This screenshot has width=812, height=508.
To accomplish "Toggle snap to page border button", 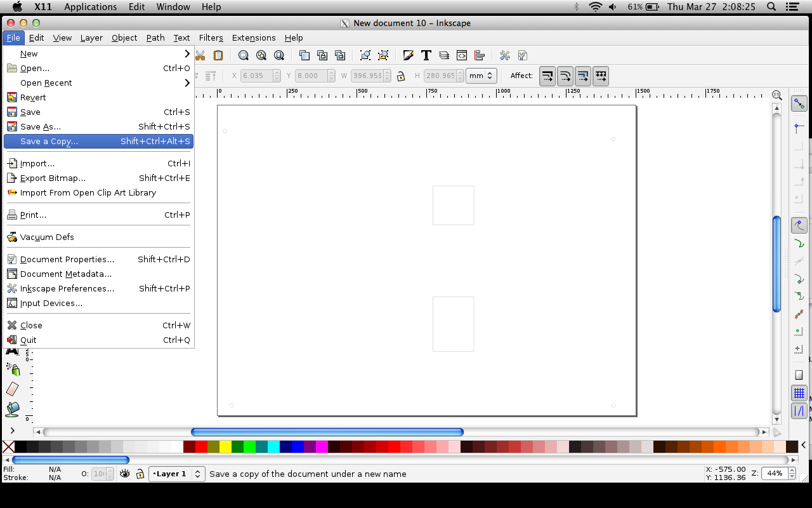I will point(799,375).
